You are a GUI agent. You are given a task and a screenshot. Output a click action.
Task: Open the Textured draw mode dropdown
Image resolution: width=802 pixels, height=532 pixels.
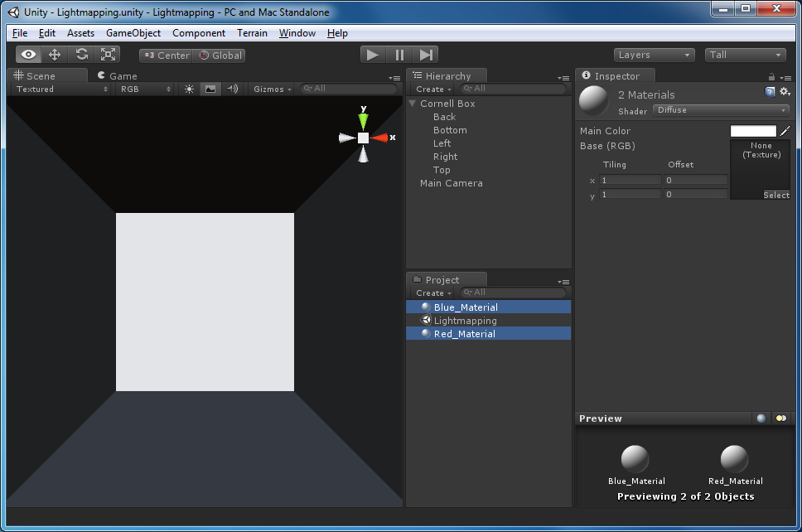coord(61,89)
